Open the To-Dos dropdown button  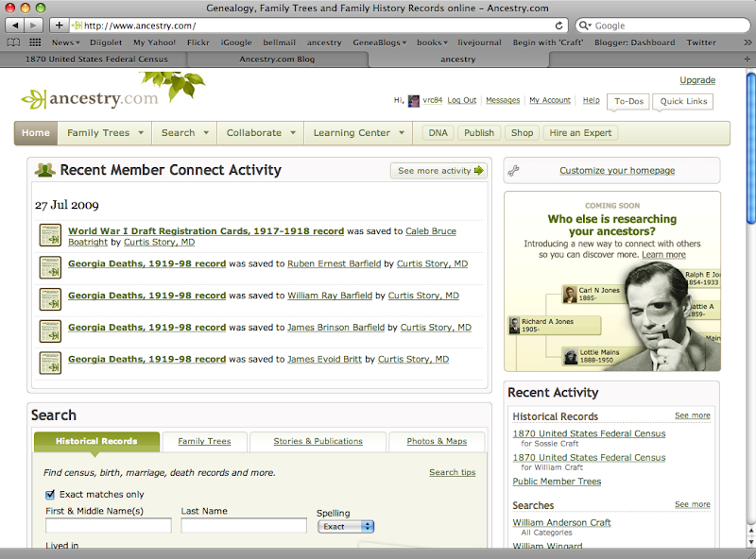(x=628, y=101)
